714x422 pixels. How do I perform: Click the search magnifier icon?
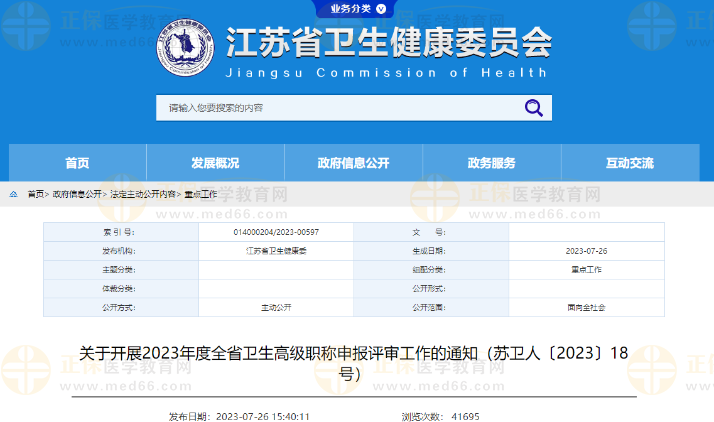(533, 108)
